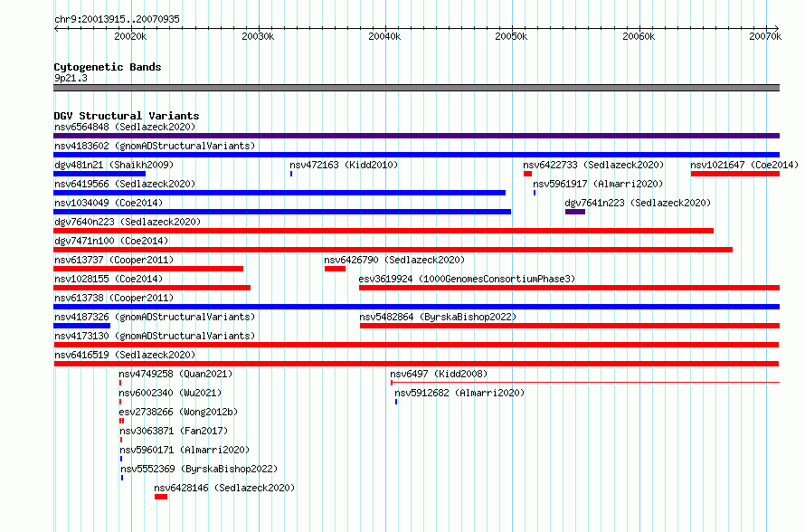Click the small red bar under nsv6422733
This screenshot has width=805, height=532.
527,174
